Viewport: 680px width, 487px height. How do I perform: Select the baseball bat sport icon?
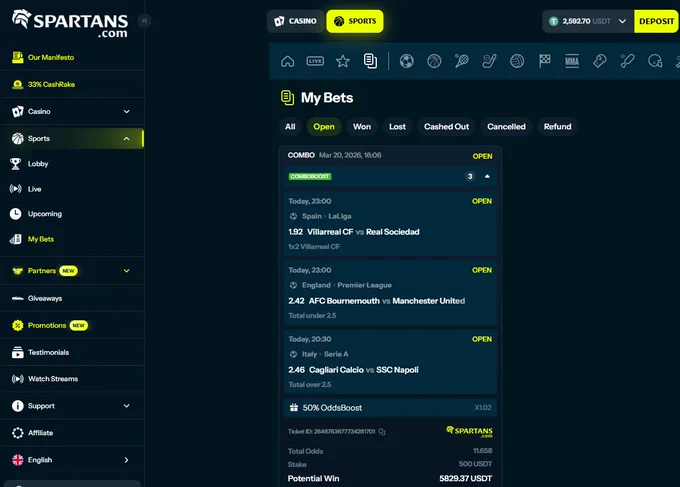click(x=627, y=61)
